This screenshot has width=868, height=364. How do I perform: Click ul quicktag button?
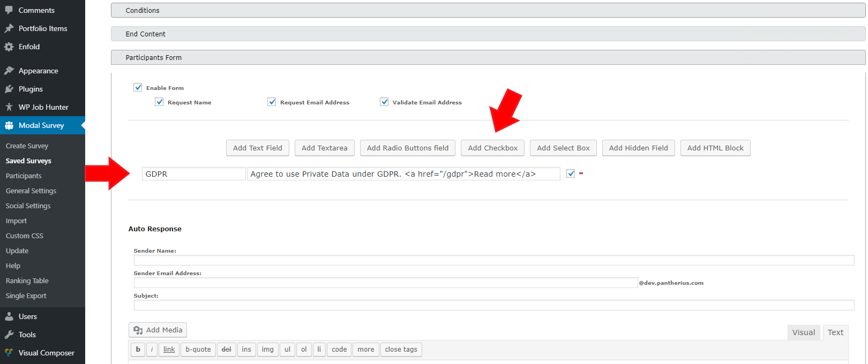pyautogui.click(x=287, y=350)
